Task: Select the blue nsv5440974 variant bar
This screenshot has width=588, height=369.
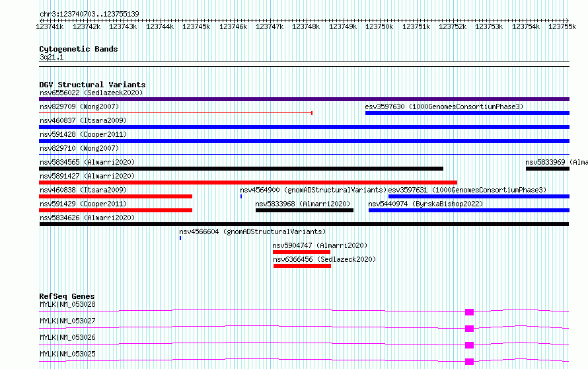Action: coord(469,210)
